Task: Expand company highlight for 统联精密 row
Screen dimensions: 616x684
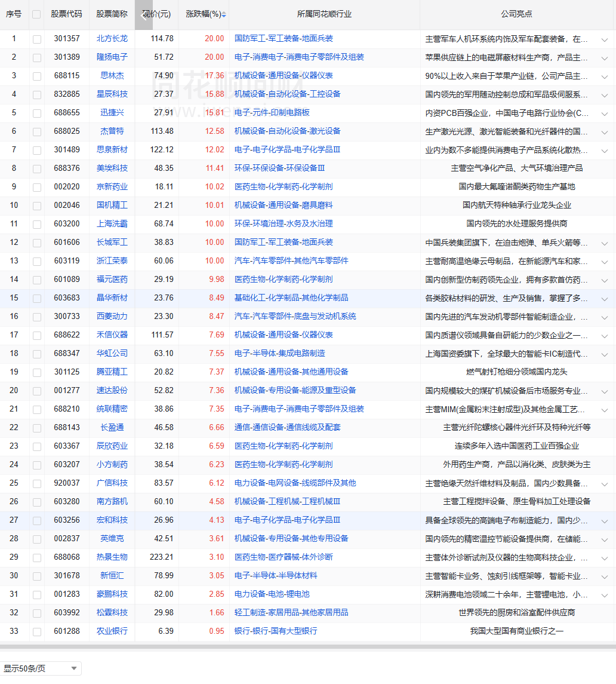Action: [605, 410]
